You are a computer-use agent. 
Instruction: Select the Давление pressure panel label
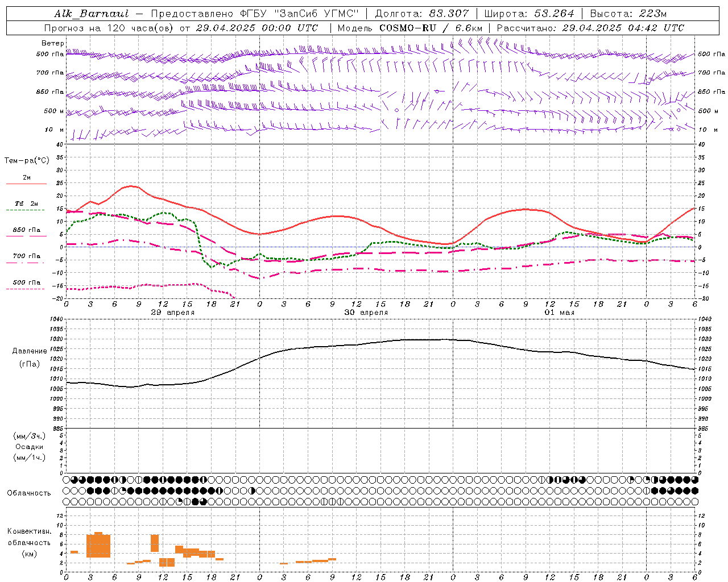pyautogui.click(x=30, y=351)
